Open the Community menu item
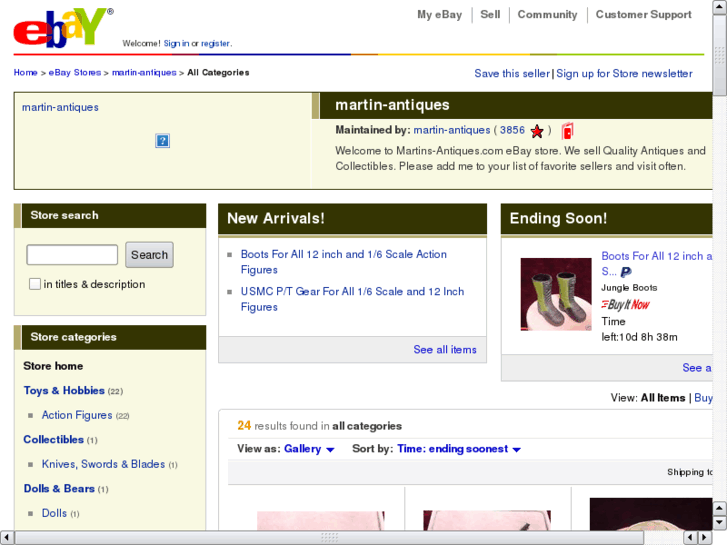 pyautogui.click(x=548, y=14)
